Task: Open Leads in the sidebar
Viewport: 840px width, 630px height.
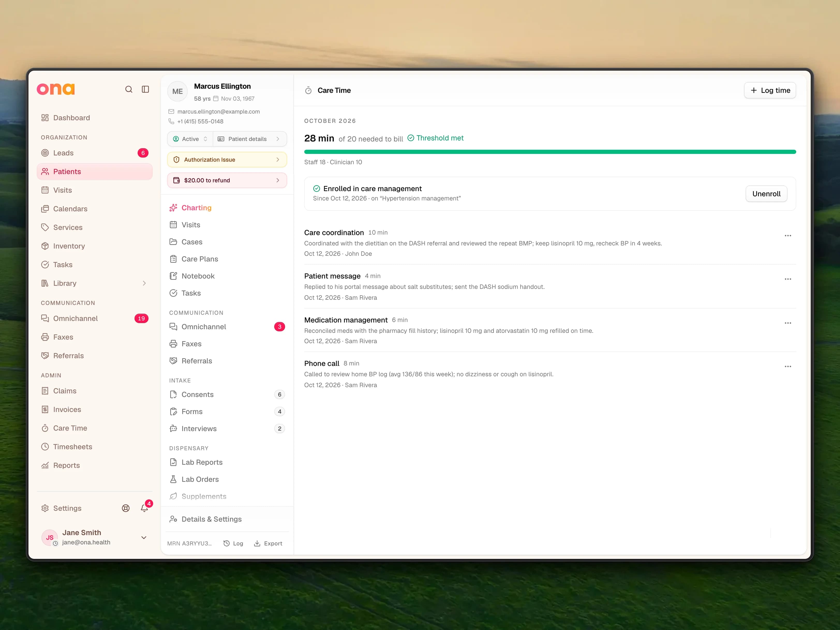Action: [x=95, y=153]
